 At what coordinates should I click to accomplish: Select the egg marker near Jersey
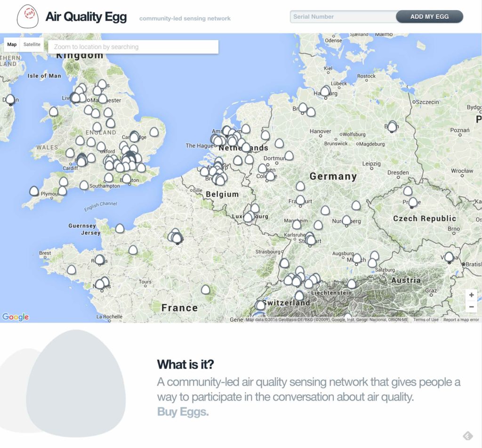coord(120,228)
